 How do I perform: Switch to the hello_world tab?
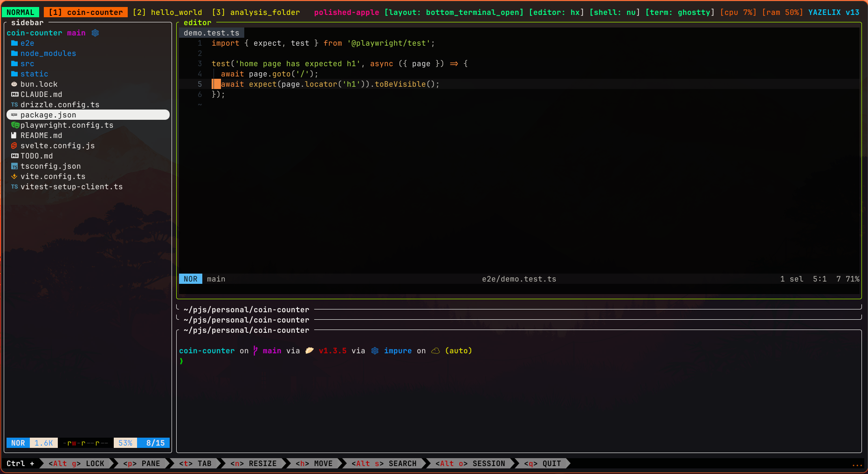click(x=167, y=13)
